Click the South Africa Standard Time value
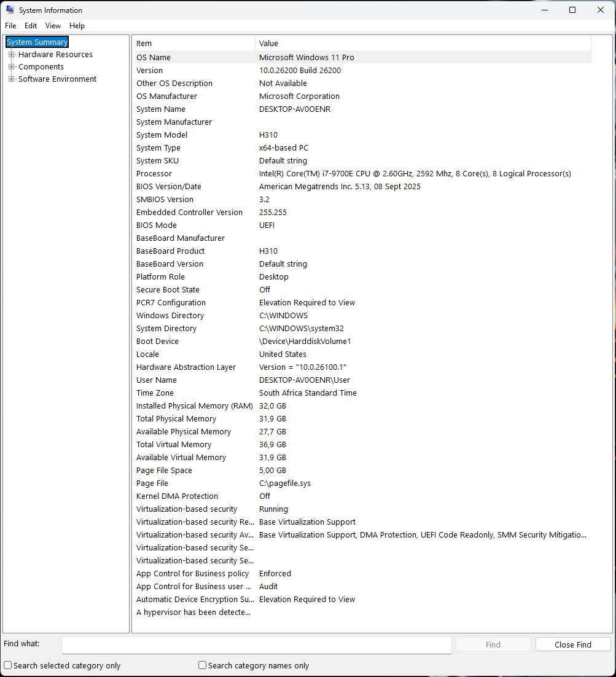616x677 pixels. [x=308, y=393]
